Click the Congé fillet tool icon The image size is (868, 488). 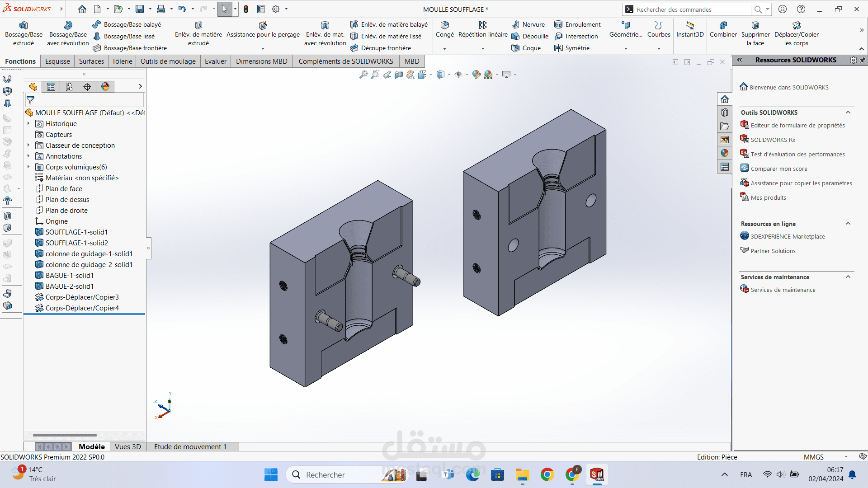[445, 25]
